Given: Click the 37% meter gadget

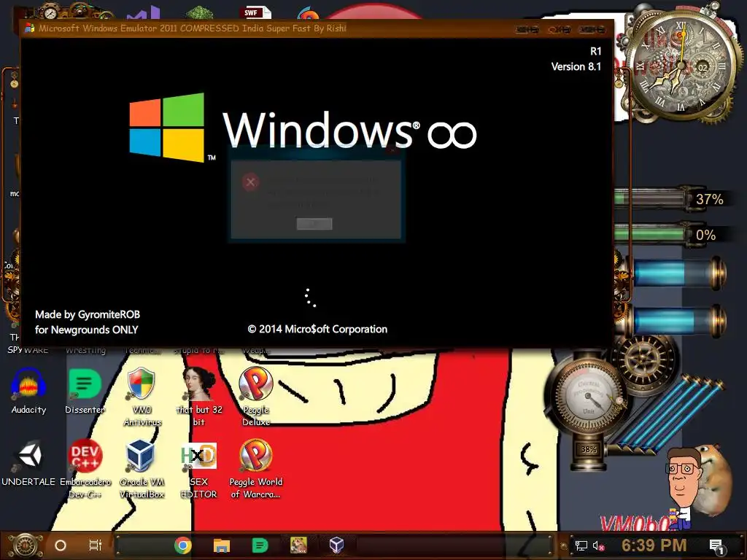Looking at the screenshot, I should point(672,198).
